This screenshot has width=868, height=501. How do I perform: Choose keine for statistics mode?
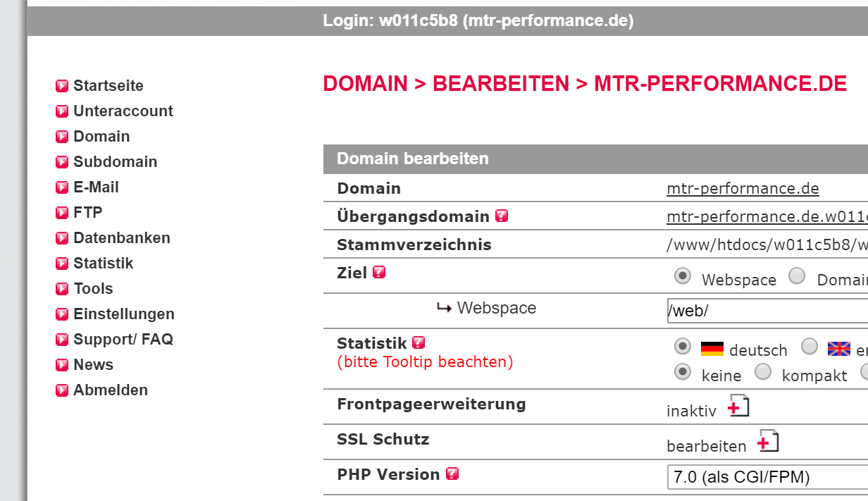(682, 373)
